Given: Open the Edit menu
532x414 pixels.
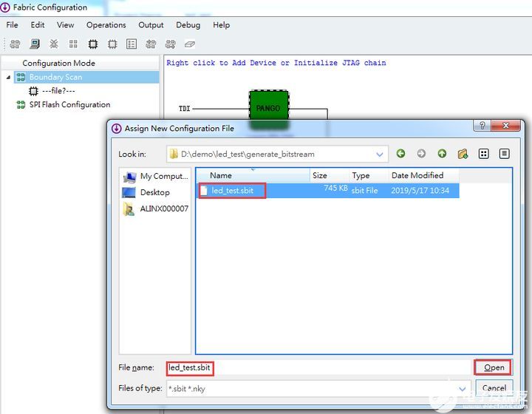Looking at the screenshot, I should (38, 25).
